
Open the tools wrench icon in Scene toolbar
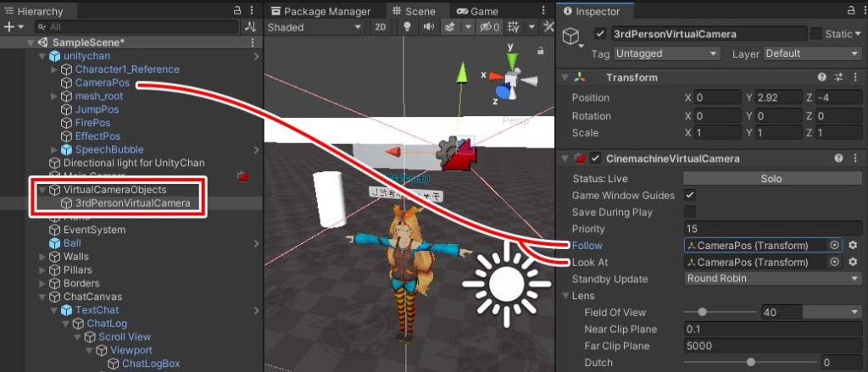(x=548, y=26)
